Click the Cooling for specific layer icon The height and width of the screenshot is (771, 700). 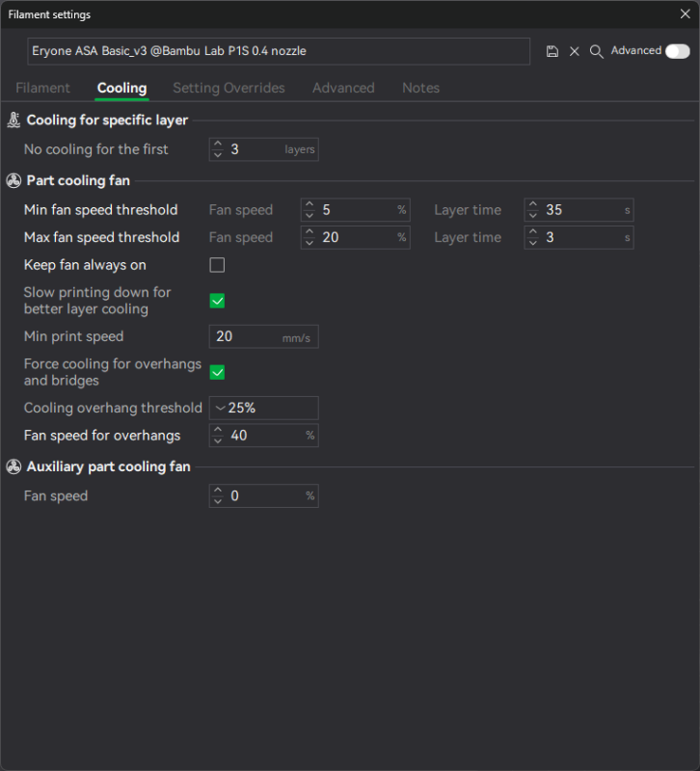[x=13, y=120]
